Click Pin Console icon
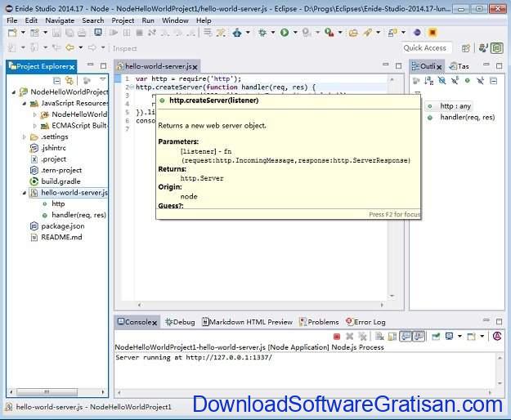This screenshot has width=511, height=420. coord(436,337)
